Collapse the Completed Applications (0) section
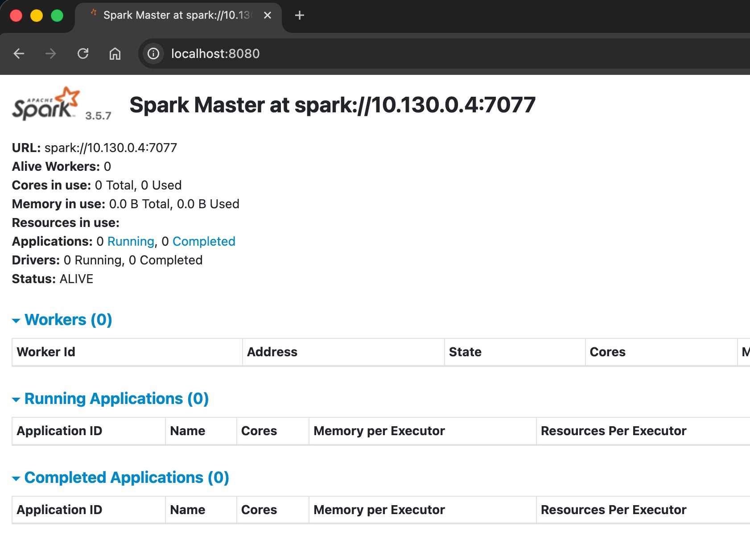Screen dimensions: 750x560 point(120,478)
